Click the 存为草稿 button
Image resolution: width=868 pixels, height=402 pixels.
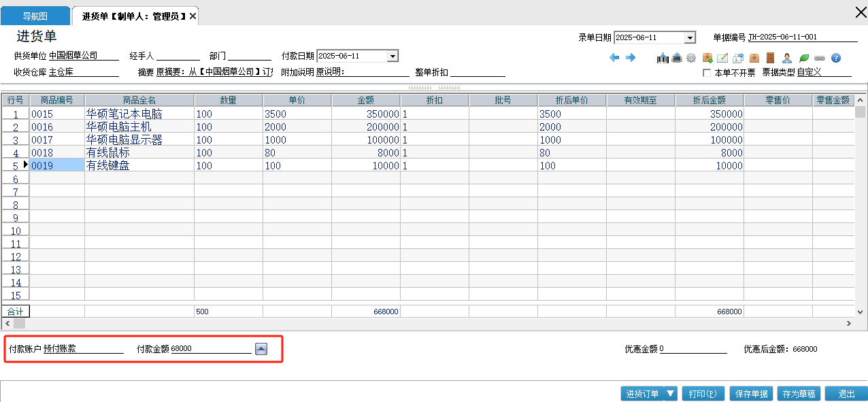point(799,394)
